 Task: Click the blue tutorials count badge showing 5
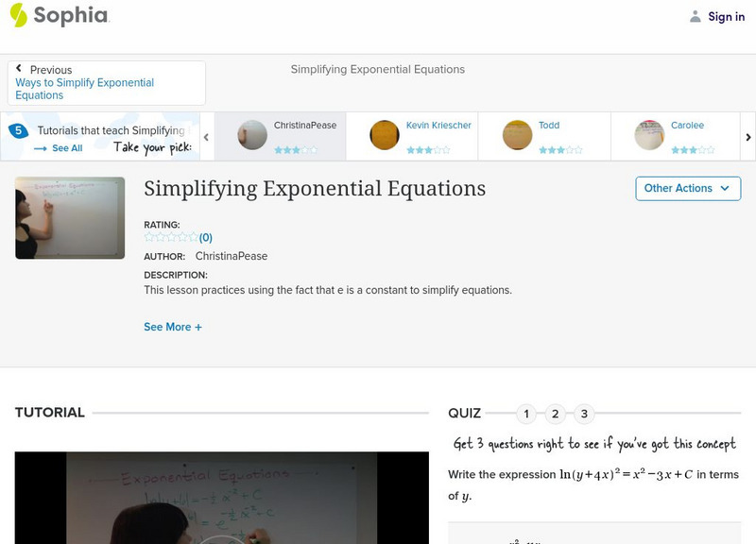point(17,128)
